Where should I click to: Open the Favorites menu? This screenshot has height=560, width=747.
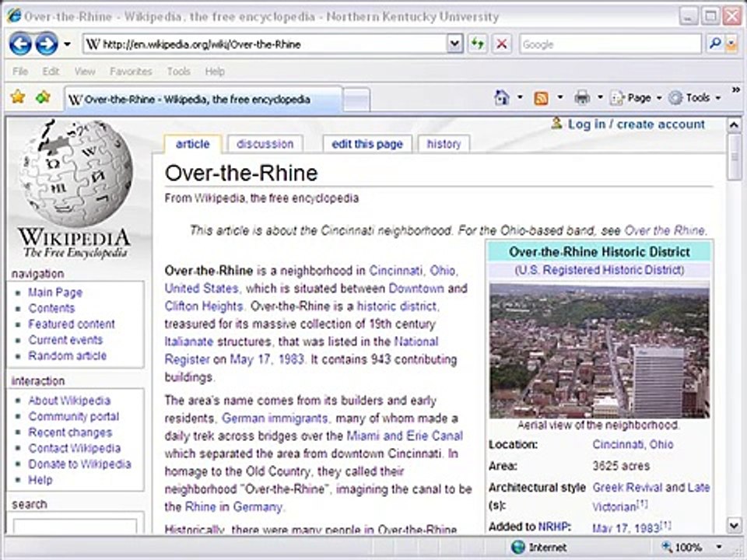tap(131, 72)
